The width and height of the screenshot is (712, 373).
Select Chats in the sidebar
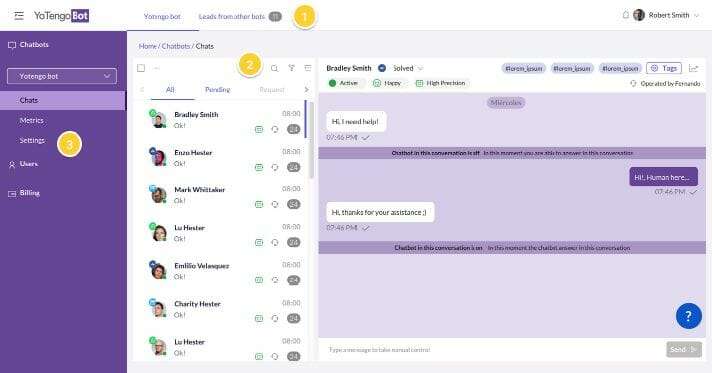point(63,100)
